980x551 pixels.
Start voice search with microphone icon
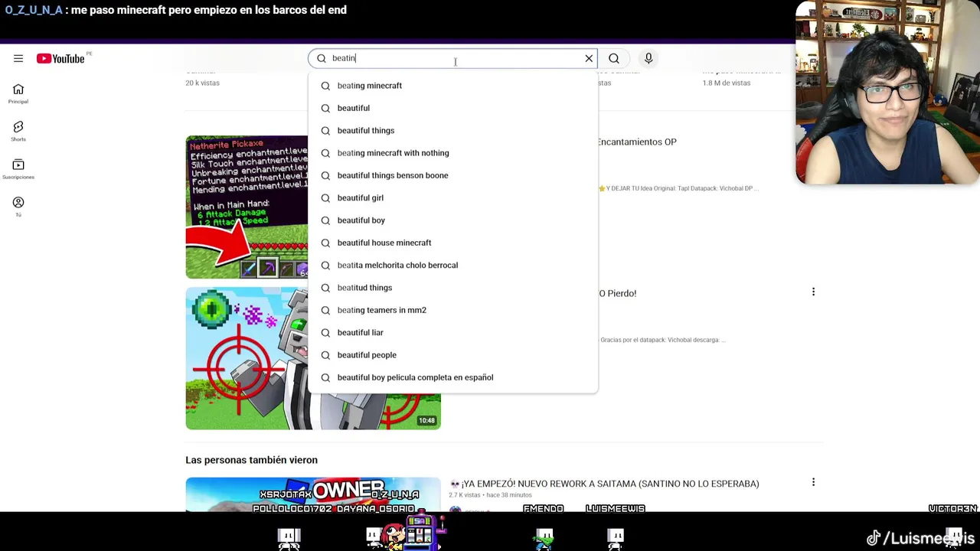click(x=648, y=58)
